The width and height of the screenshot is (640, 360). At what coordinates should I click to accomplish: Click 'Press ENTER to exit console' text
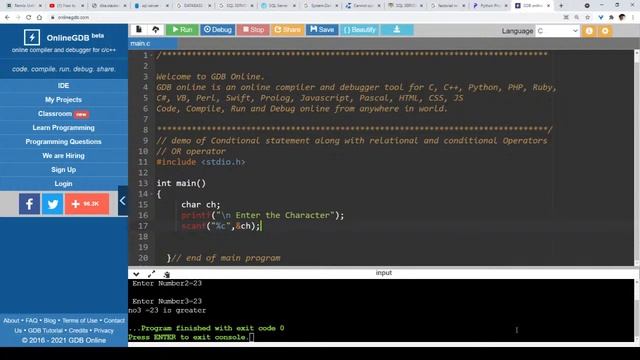tap(189, 338)
